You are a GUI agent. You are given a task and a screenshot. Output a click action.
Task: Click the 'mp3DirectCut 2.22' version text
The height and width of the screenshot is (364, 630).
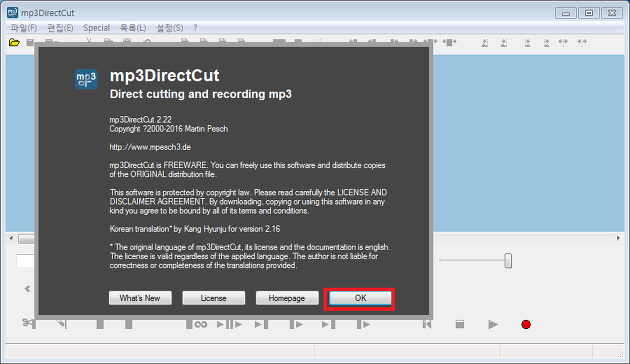point(141,119)
